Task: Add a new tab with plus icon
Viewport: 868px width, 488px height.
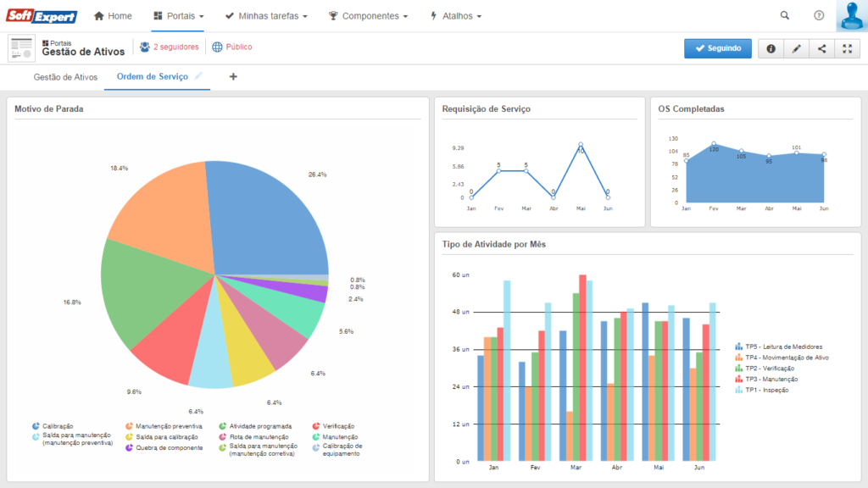Action: [233, 77]
